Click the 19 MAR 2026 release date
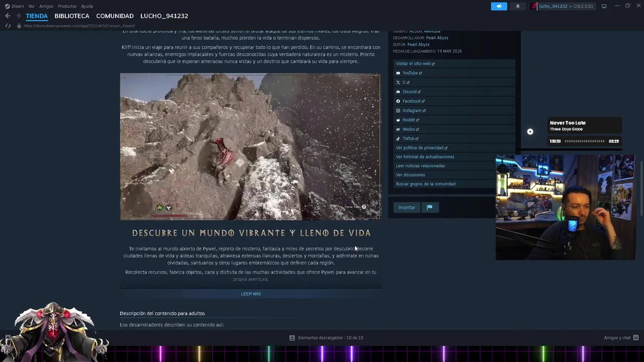The width and height of the screenshot is (644, 362). (x=449, y=51)
